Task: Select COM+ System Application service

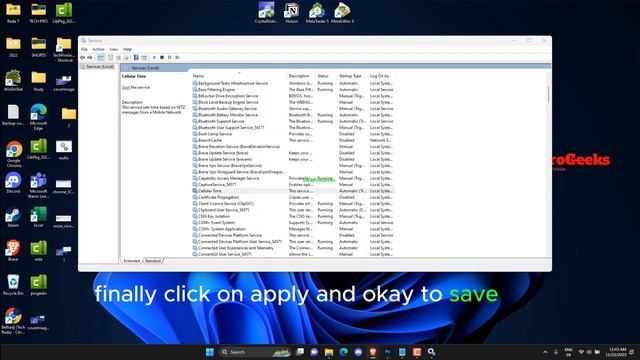Action: [x=292, y=229]
